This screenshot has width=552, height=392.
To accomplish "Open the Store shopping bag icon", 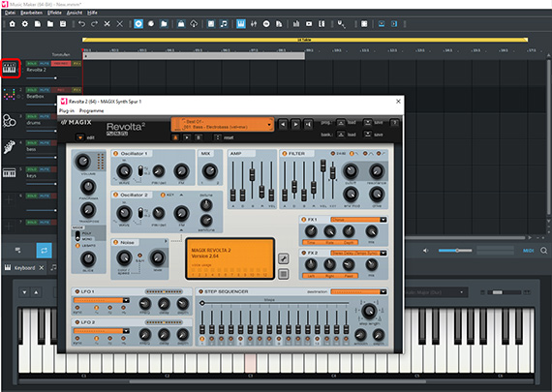I will click(x=181, y=24).
